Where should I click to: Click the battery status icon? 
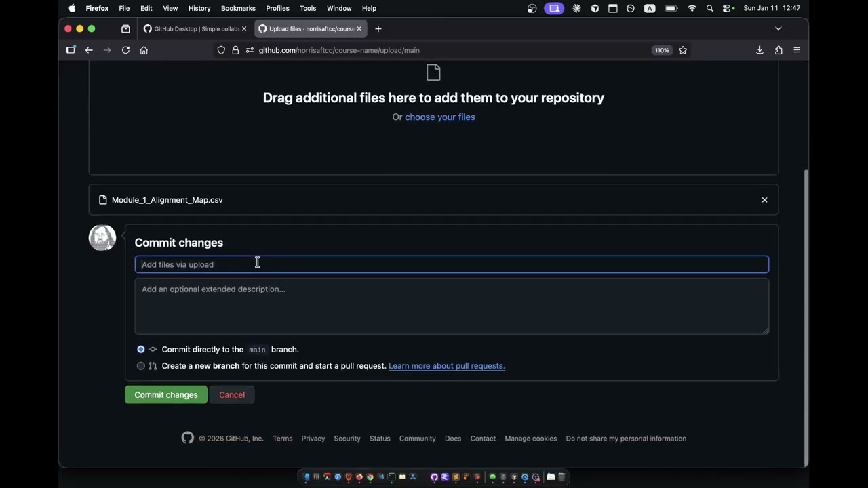point(671,8)
